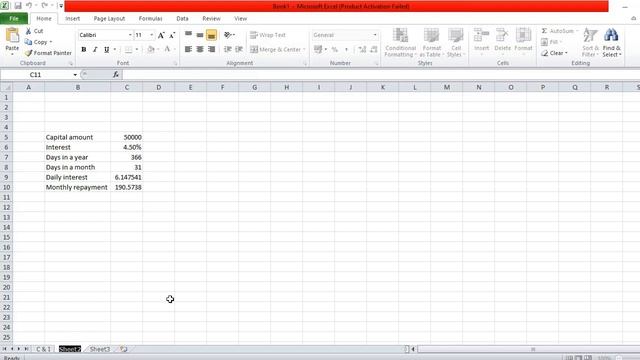Click the Name Box showing C11
The width and height of the screenshot is (640, 360).
point(36,75)
